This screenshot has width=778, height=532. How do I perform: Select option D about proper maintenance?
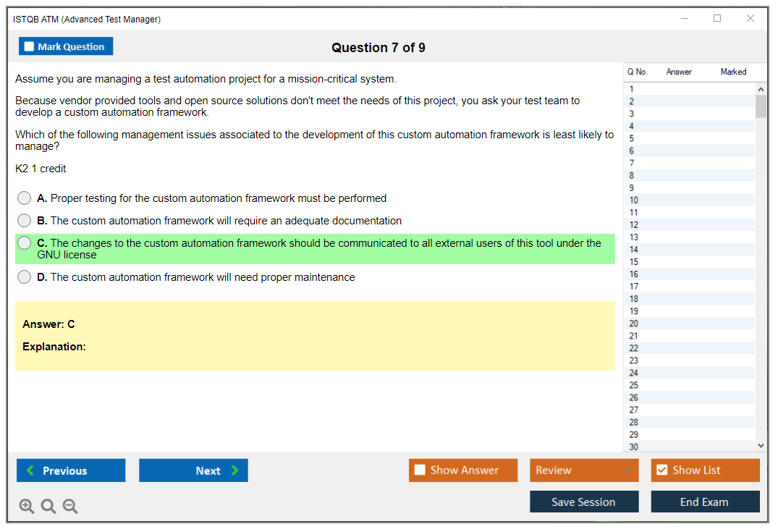25,277
